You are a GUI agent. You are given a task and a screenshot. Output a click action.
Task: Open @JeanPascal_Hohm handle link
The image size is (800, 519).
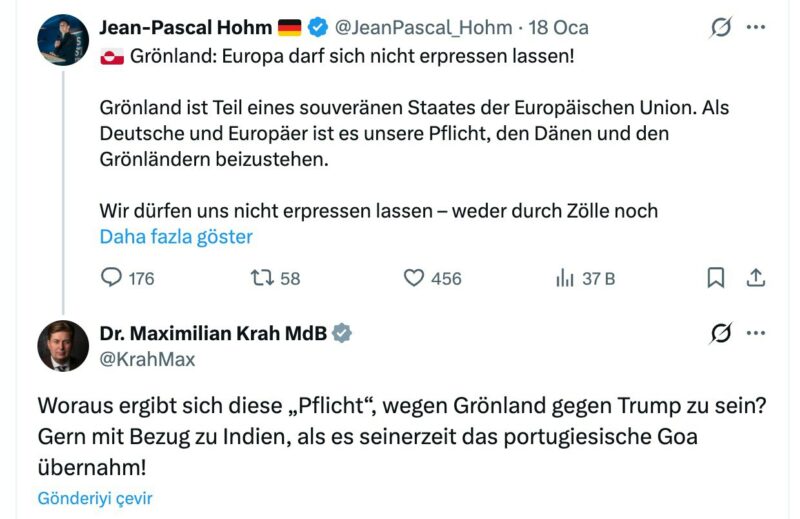tap(425, 27)
